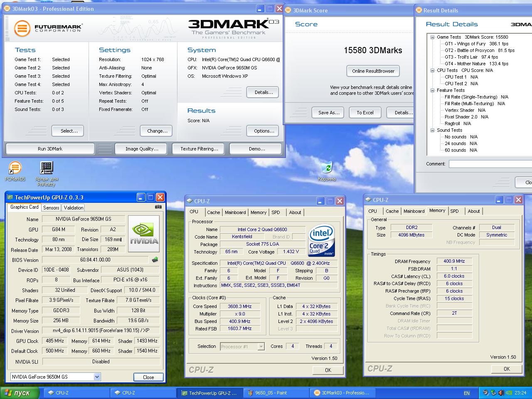Select GT1 - Wings of Fury result

pyautogui.click(x=476, y=44)
